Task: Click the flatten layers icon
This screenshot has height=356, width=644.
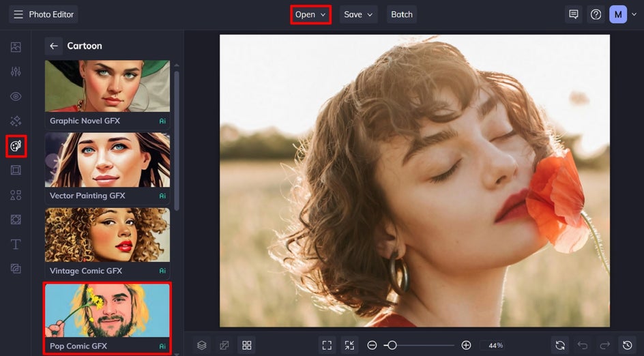Action: click(x=224, y=345)
